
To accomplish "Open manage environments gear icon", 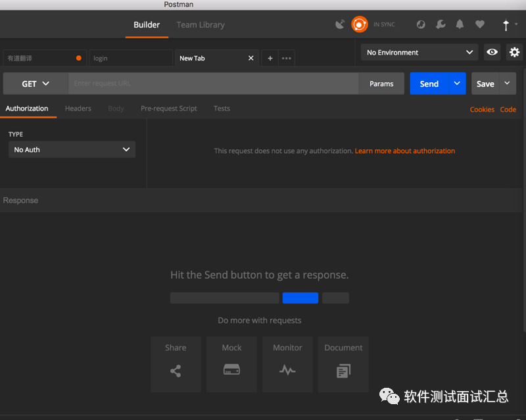I will coord(514,52).
